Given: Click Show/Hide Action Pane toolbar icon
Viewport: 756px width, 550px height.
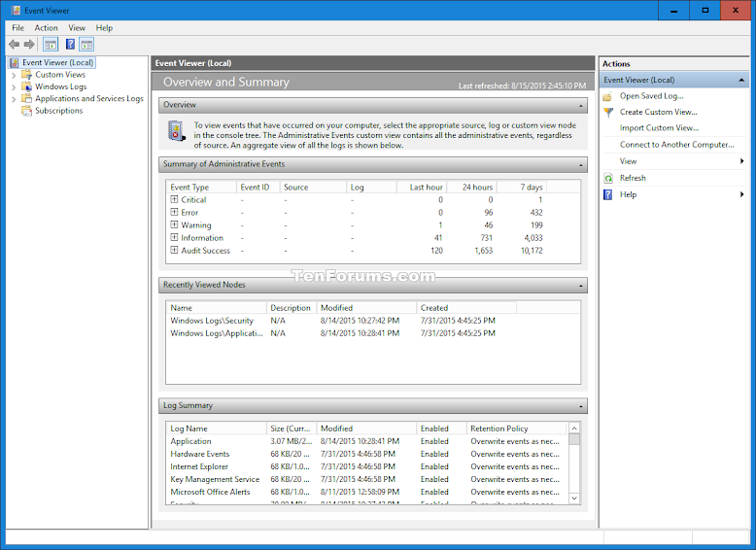Looking at the screenshot, I should click(86, 45).
